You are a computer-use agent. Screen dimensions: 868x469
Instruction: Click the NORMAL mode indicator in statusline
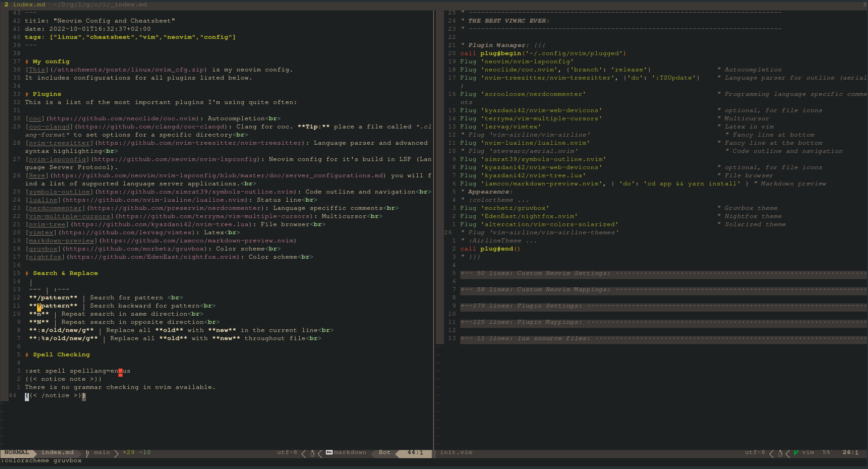(17, 453)
